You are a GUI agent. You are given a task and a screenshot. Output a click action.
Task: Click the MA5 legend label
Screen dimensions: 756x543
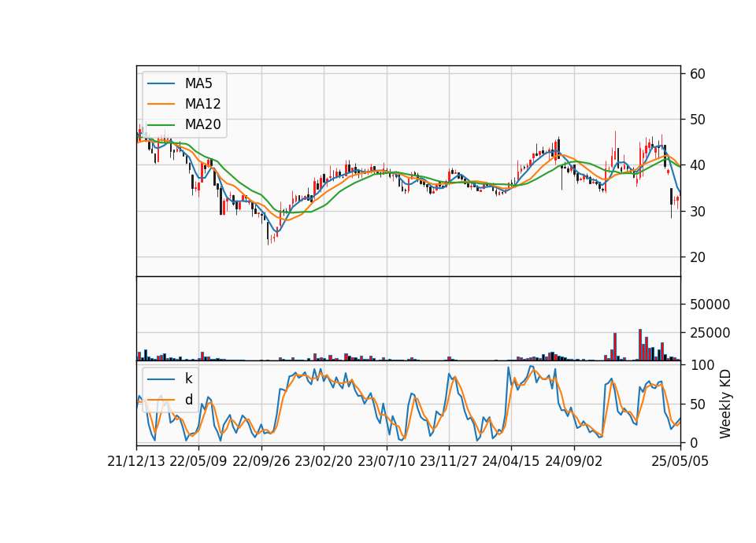coord(198,83)
